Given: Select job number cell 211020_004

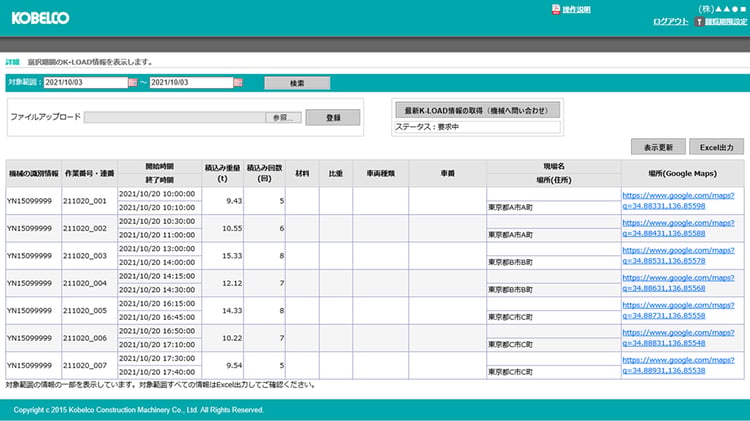Looking at the screenshot, I should 89,283.
